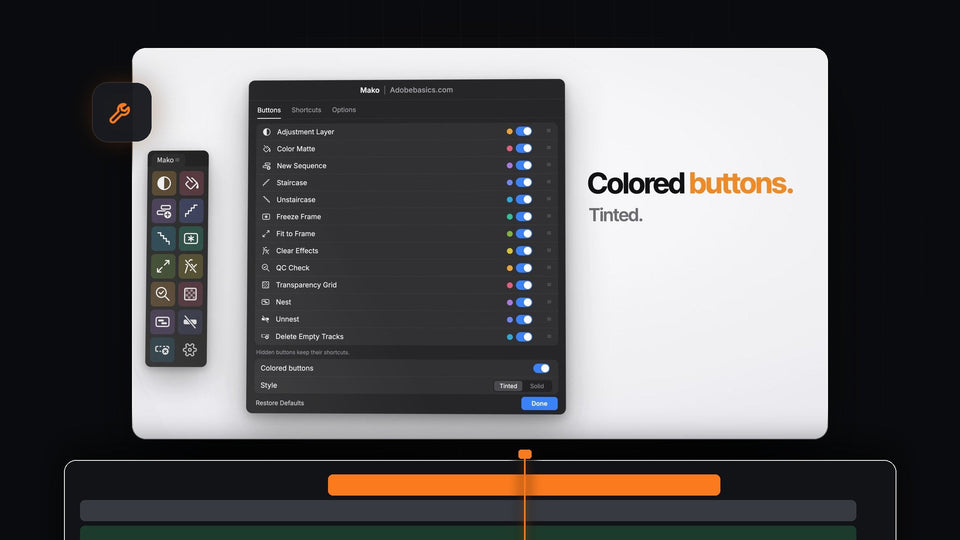960x540 pixels.
Task: Click Adjustment Layer button in Mako panel
Action: pyautogui.click(x=163, y=183)
